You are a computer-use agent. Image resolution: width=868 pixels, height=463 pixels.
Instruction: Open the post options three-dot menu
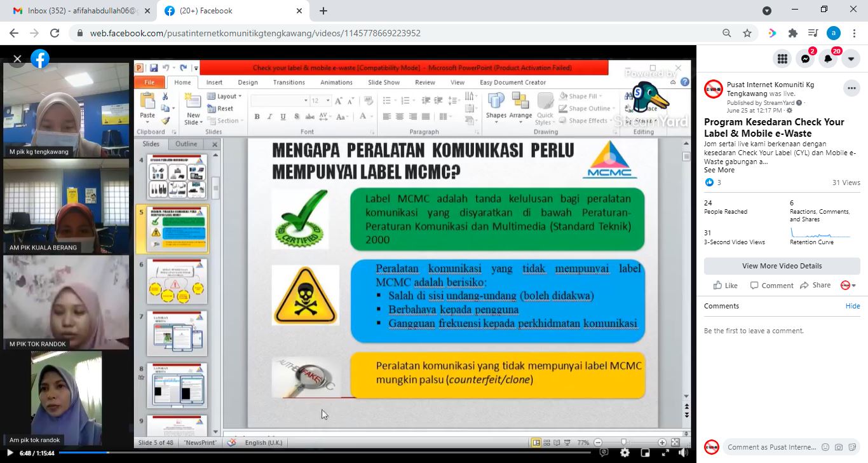[x=851, y=88]
